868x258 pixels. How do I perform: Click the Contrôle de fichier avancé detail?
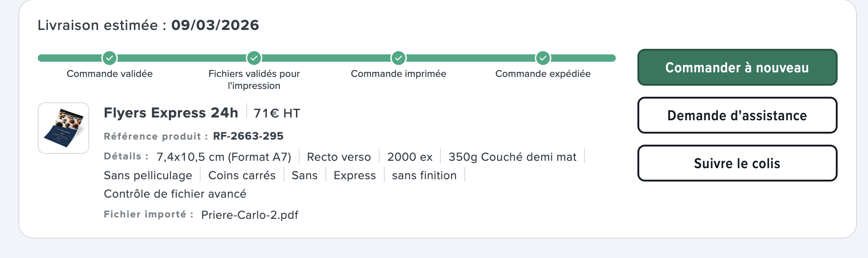(x=175, y=194)
